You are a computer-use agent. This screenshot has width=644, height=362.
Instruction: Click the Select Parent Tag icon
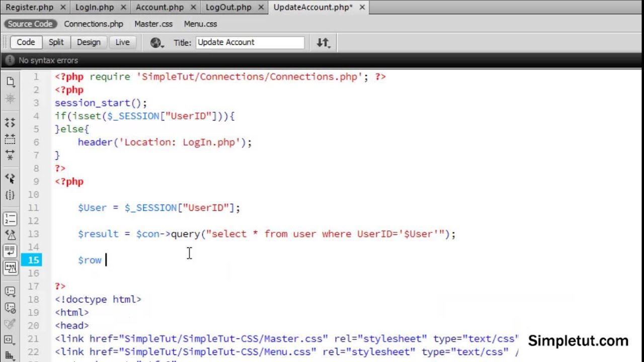(x=10, y=178)
